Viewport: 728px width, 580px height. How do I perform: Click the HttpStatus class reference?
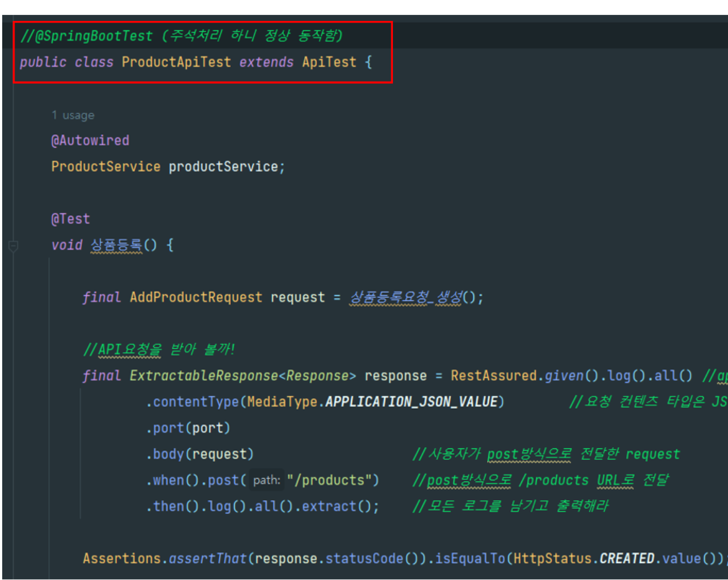click(552, 559)
